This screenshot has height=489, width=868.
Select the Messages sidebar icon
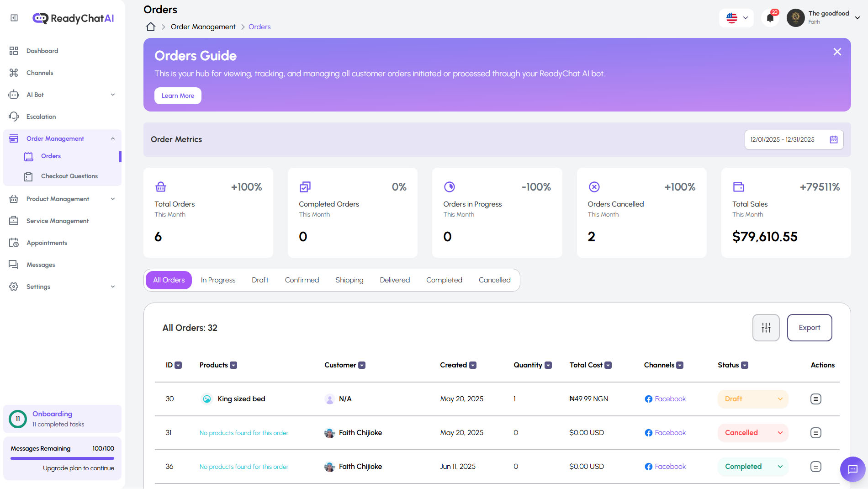tap(14, 265)
